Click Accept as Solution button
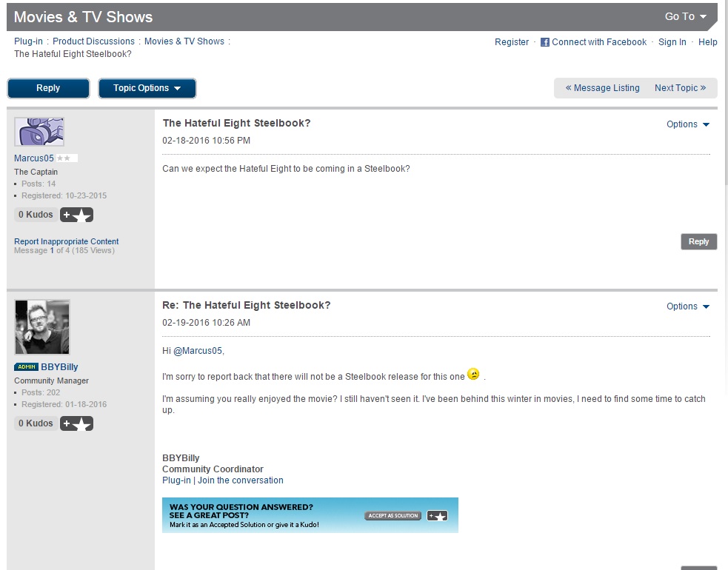The image size is (728, 570). pos(393,516)
